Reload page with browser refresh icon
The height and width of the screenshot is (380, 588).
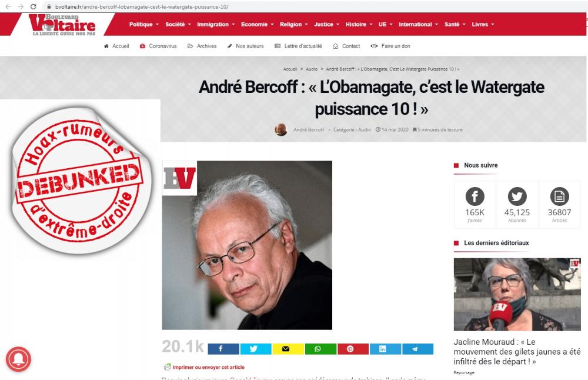34,6
